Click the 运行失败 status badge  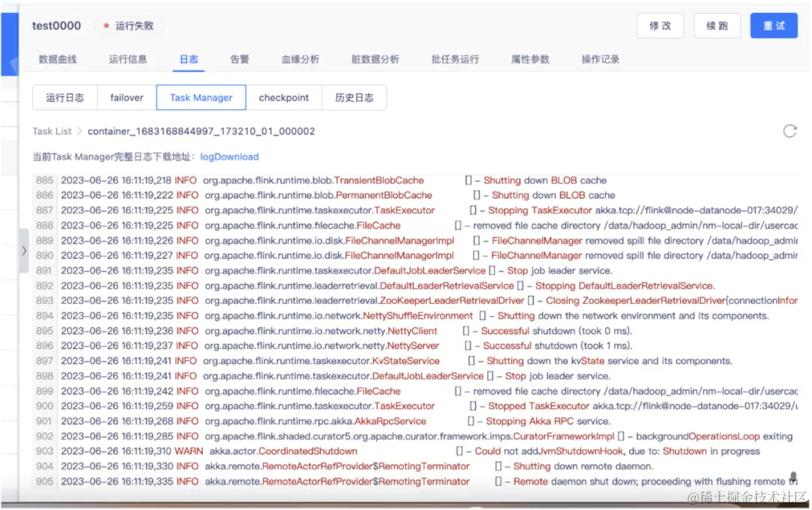(x=129, y=26)
